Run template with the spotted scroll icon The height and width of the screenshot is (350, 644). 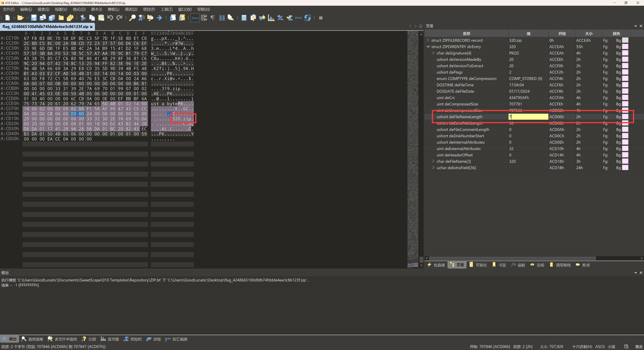pyautogui.click(x=182, y=18)
